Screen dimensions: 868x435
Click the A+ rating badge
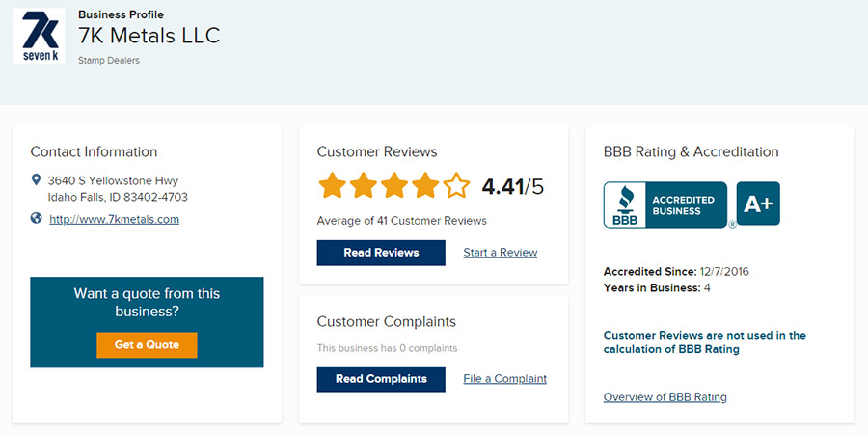click(758, 204)
